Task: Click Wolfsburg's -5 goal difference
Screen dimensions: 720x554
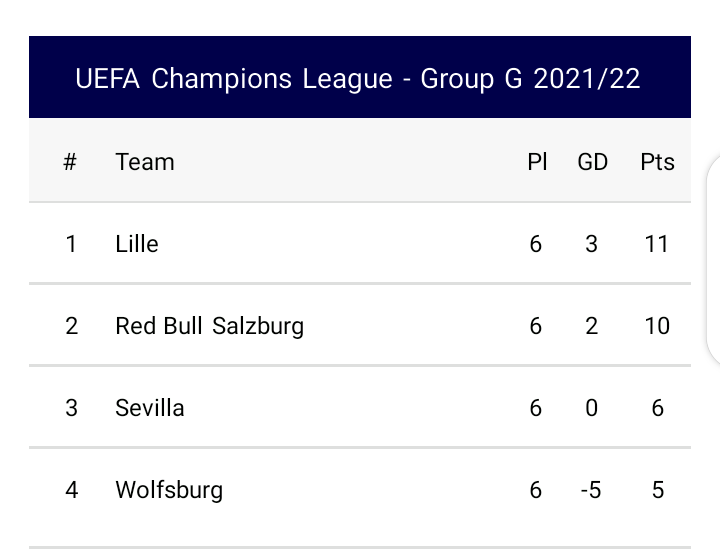Action: coord(591,490)
